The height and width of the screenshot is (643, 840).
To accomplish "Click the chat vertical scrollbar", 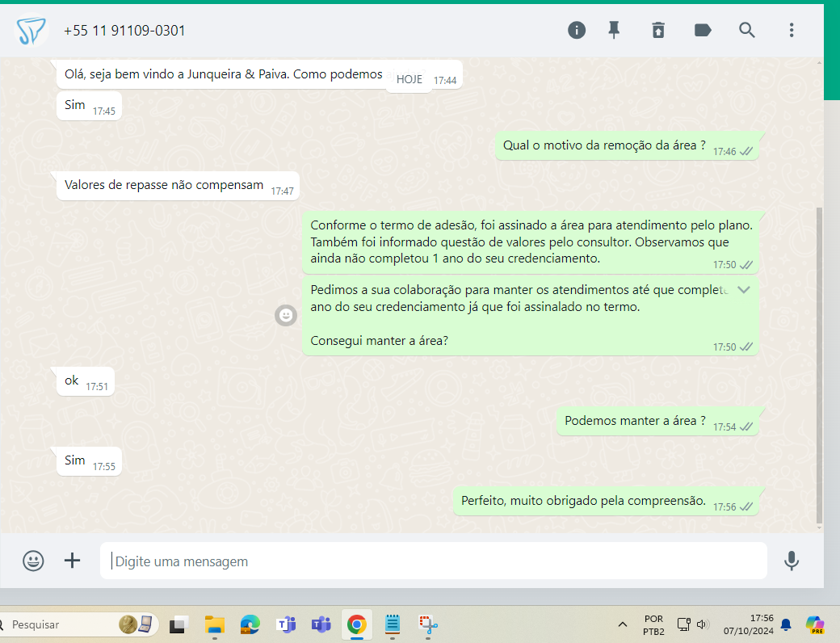I will tap(820, 364).
